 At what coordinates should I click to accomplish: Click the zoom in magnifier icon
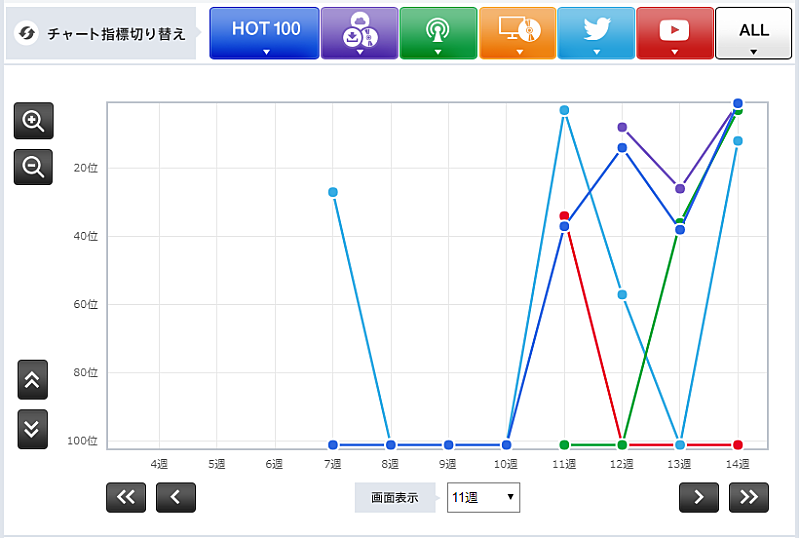tap(33, 121)
